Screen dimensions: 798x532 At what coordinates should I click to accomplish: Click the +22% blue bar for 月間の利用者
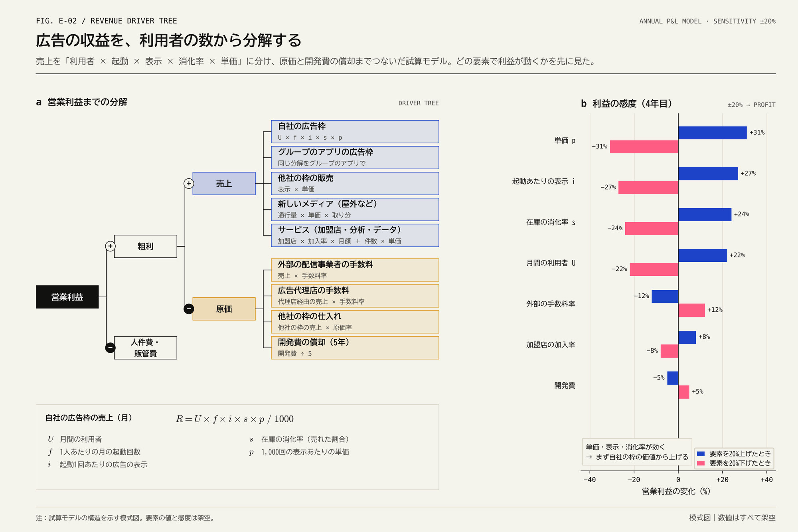click(703, 255)
